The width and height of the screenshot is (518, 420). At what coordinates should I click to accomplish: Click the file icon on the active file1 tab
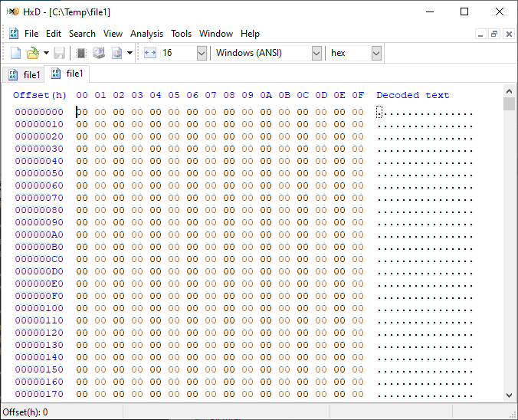56,74
